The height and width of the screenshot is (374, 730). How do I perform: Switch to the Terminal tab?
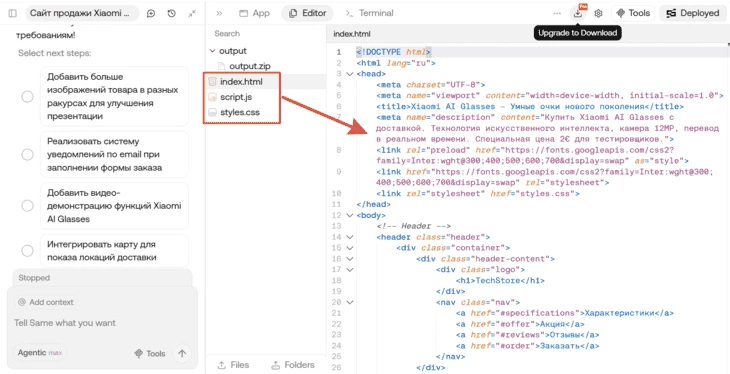[370, 14]
